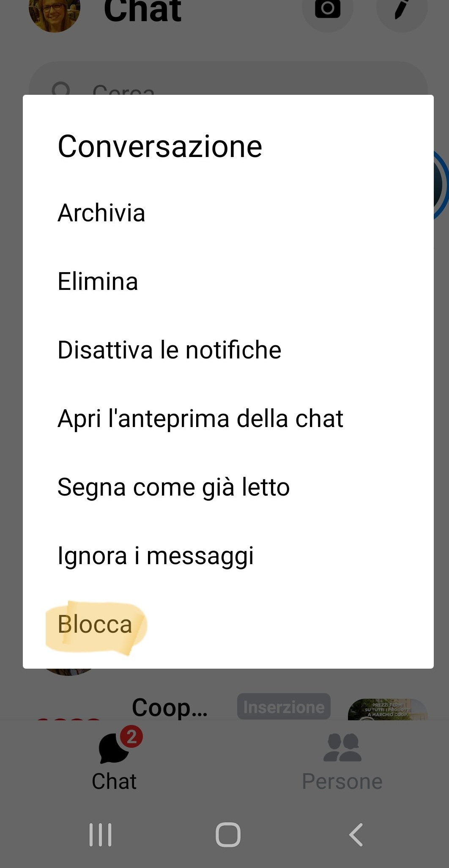Image resolution: width=449 pixels, height=868 pixels.
Task: Select Segna come già letto
Action: tap(174, 487)
